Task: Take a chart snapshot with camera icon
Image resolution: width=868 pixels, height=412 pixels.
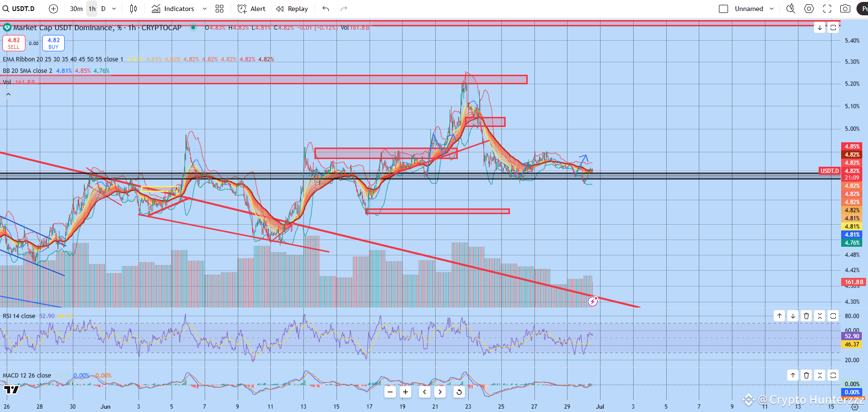Action: point(845,9)
